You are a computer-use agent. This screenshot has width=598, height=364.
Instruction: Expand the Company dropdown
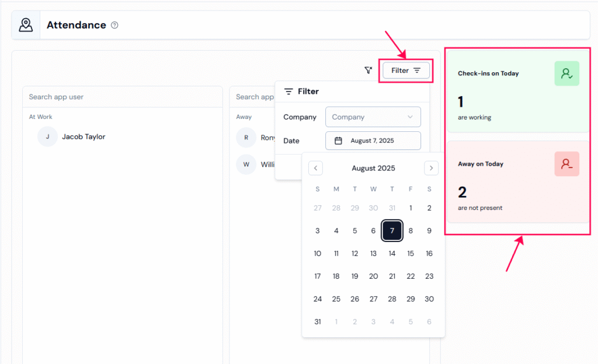pyautogui.click(x=373, y=117)
